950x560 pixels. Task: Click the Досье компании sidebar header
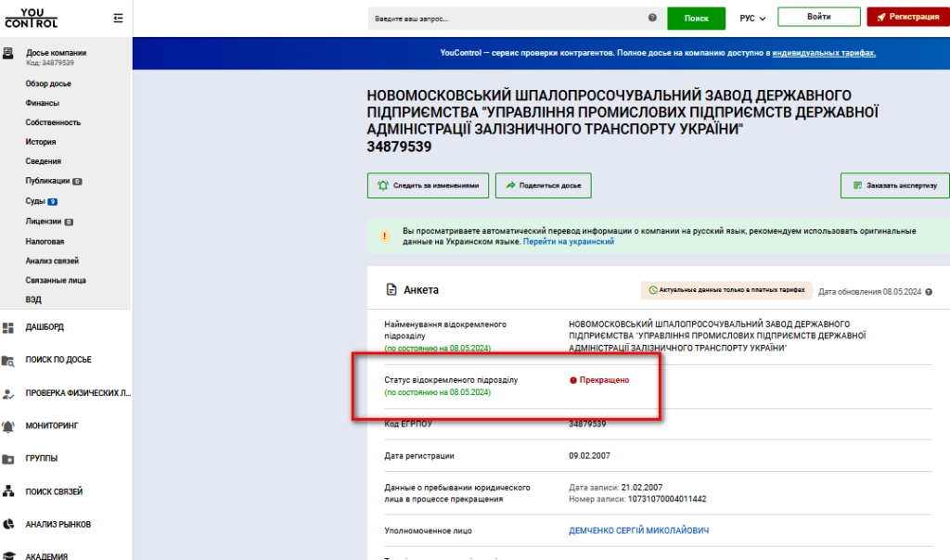click(x=56, y=53)
